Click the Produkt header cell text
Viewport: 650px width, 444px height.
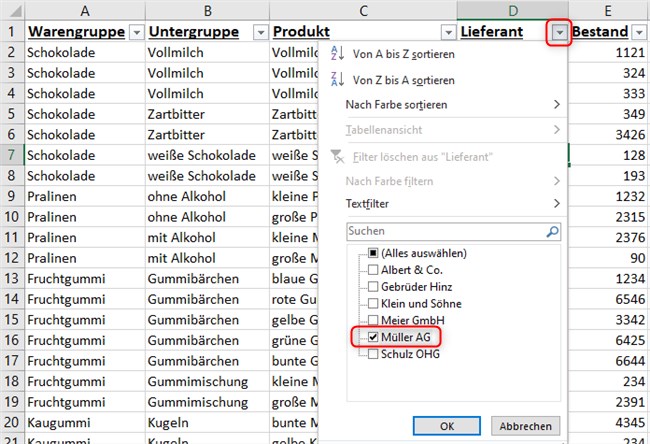tap(301, 32)
